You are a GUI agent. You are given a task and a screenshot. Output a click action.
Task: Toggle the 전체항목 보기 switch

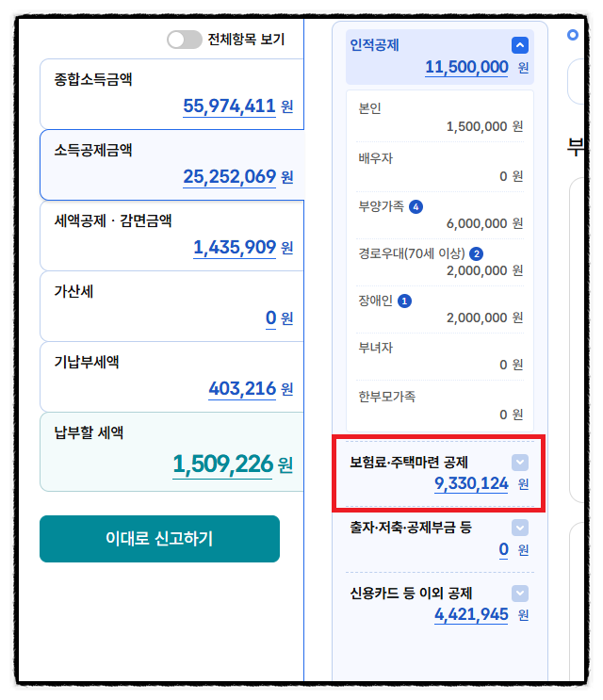click(x=185, y=40)
